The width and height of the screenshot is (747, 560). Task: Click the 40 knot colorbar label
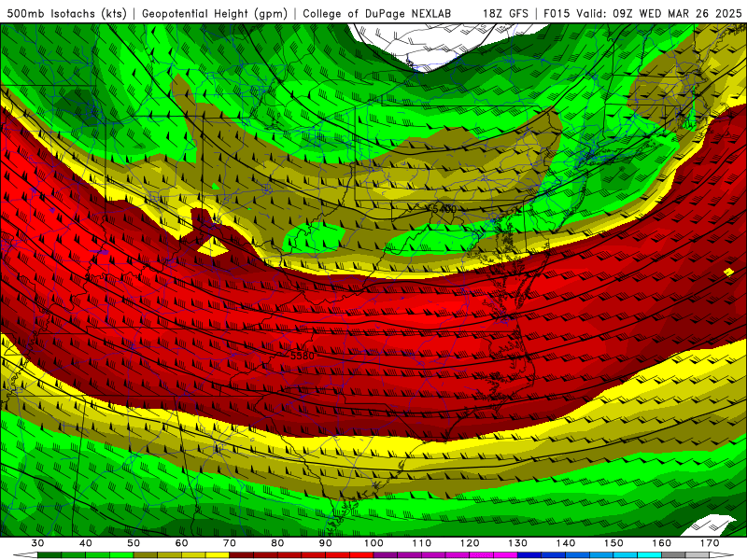point(86,543)
